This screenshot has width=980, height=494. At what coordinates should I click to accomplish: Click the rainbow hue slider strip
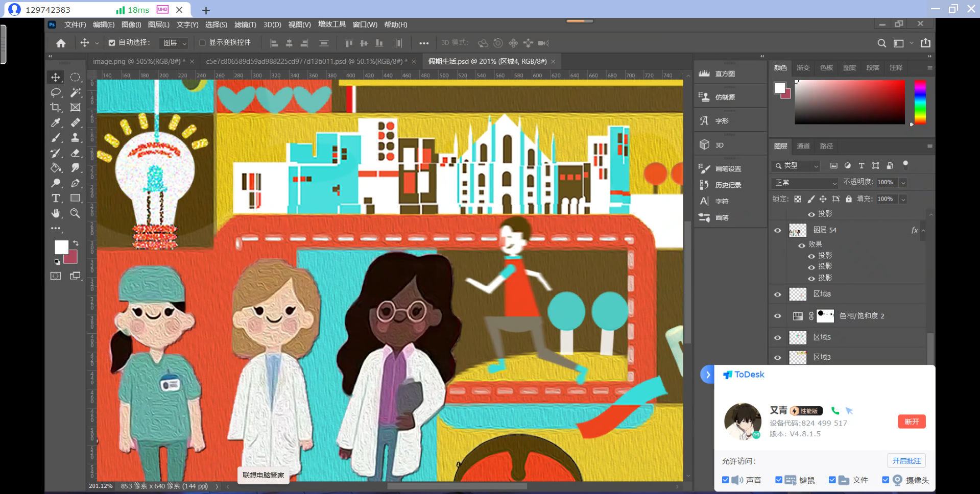pyautogui.click(x=920, y=102)
